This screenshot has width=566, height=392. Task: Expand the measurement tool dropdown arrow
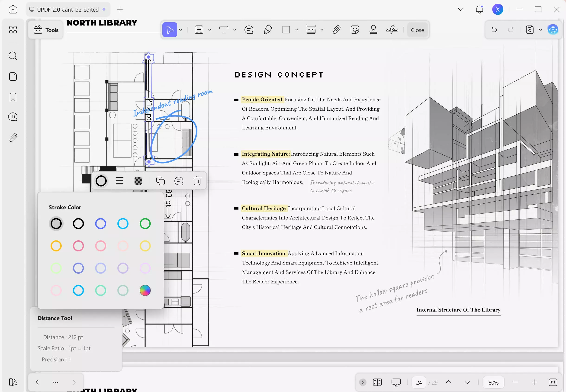pyautogui.click(x=322, y=30)
